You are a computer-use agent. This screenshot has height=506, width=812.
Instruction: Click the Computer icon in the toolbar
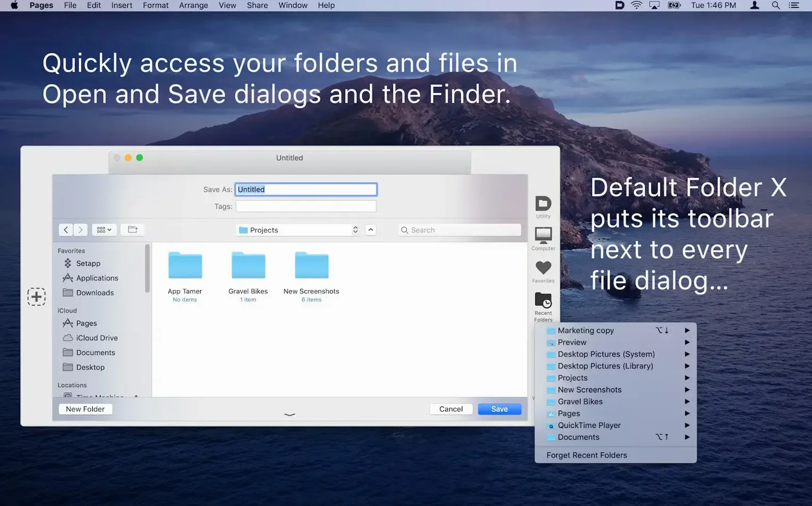point(543,239)
